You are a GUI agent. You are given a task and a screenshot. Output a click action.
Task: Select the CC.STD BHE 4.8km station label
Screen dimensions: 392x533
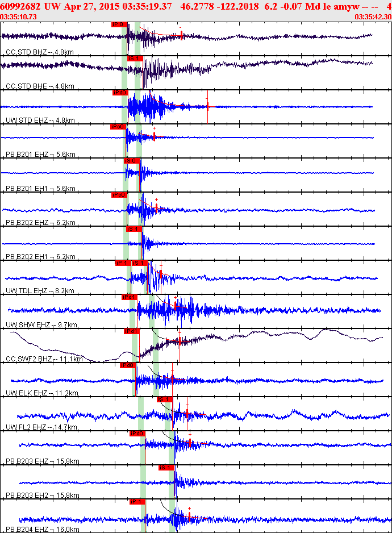[x=40, y=86]
